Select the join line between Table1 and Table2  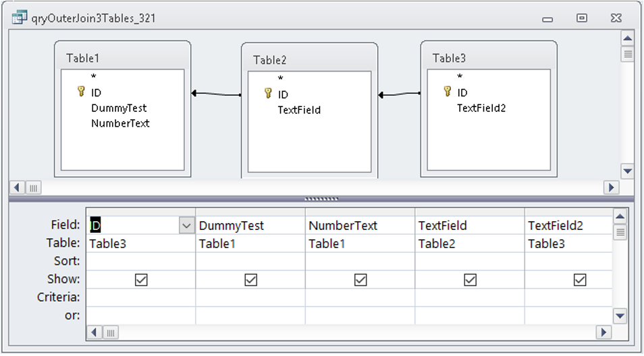pyautogui.click(x=216, y=94)
